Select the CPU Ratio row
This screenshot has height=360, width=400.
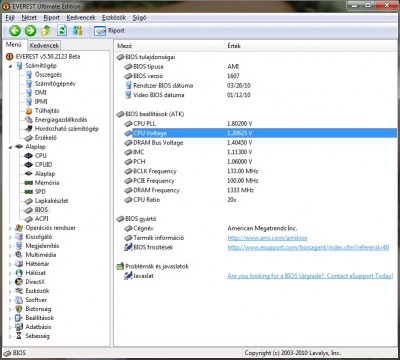[x=260, y=200]
